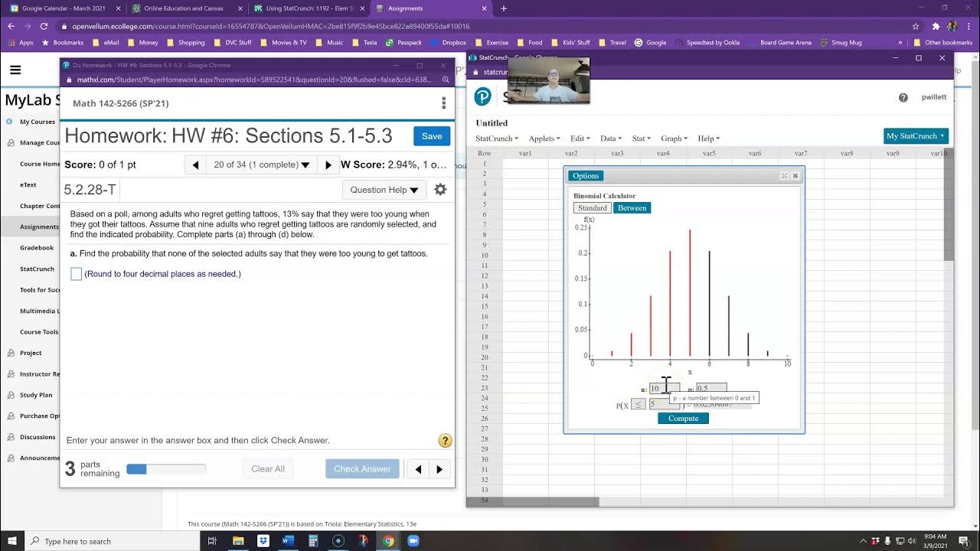Open a new browser tab
This screenshot has width=980, height=551.
coord(504,8)
